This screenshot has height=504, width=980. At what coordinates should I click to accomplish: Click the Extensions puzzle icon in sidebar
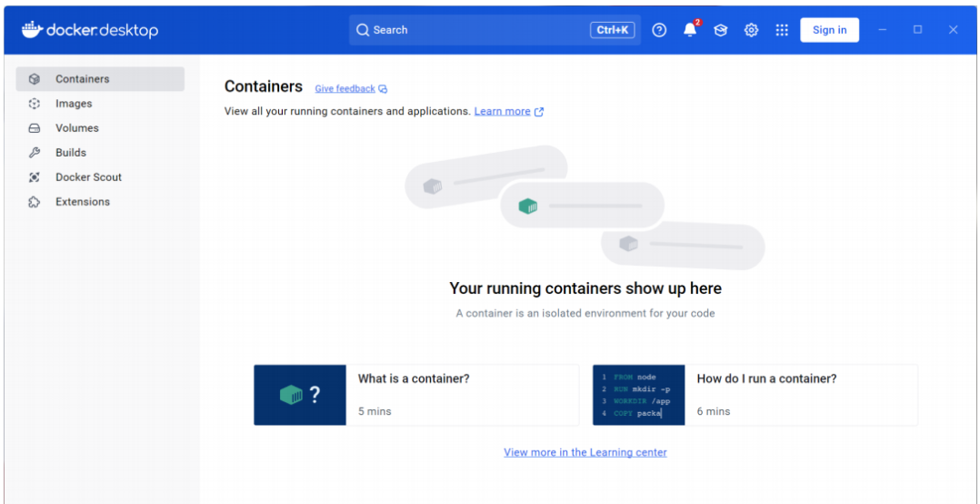click(35, 202)
